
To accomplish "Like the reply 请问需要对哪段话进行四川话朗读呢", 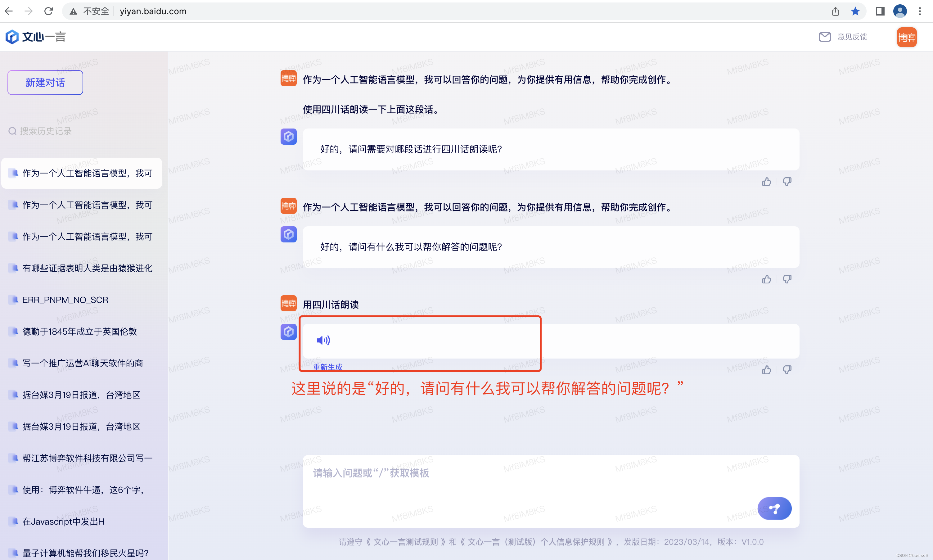I will [x=766, y=182].
